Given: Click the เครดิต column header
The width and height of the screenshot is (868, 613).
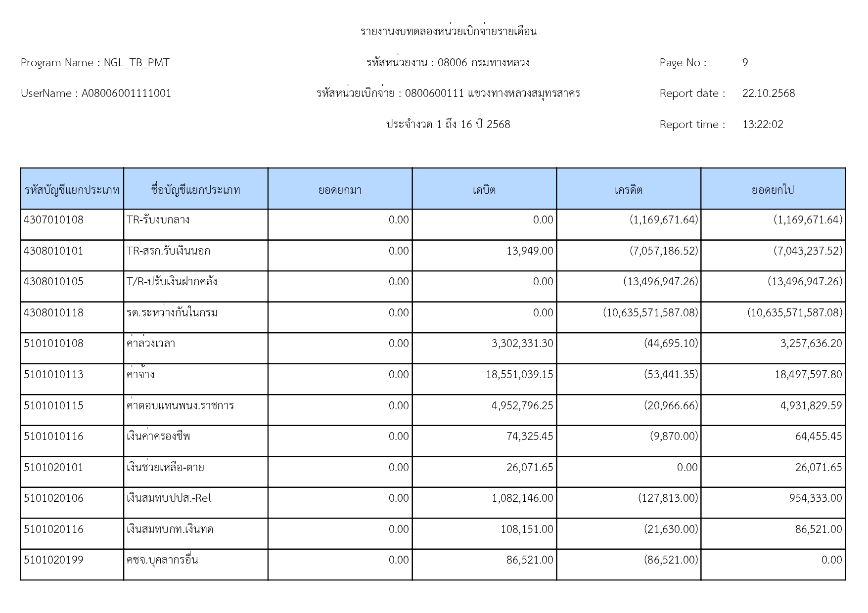Looking at the screenshot, I should (628, 190).
